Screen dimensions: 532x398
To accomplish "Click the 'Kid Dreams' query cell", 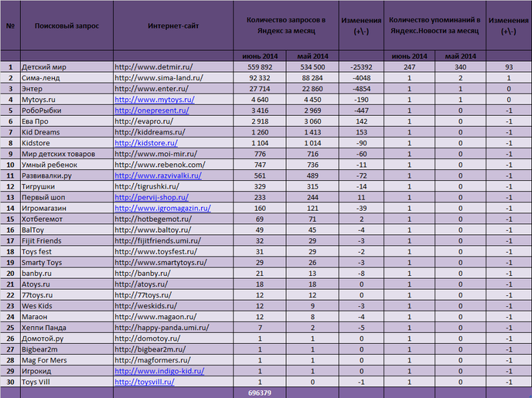I will pos(66,132).
